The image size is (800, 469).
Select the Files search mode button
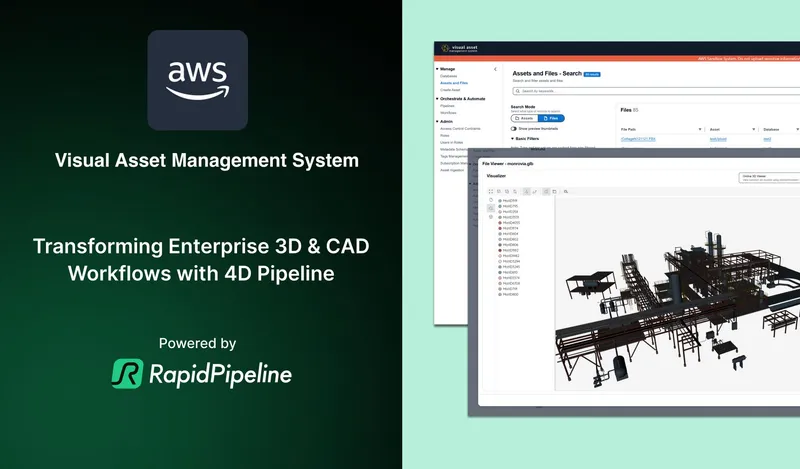[x=551, y=118]
